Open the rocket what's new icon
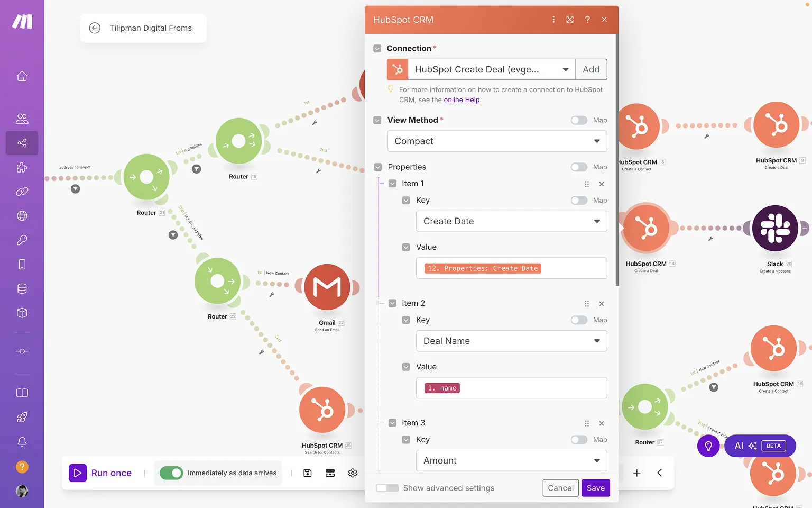Screen dimensions: 812x508 (x=22, y=417)
